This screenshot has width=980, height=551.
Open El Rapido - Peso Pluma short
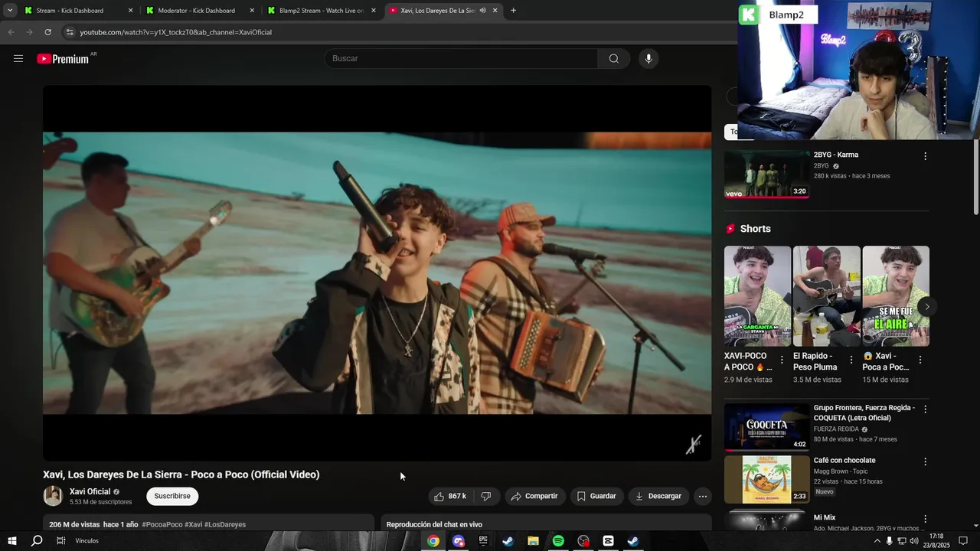826,296
